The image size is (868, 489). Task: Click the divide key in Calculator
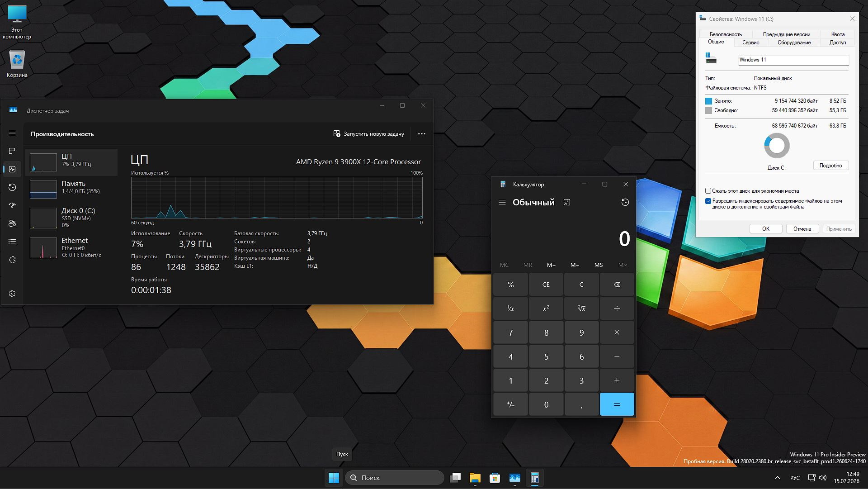(617, 309)
